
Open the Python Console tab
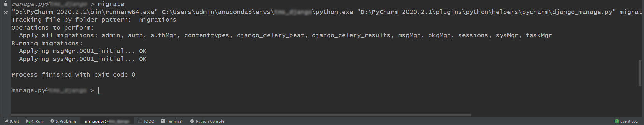tap(207, 121)
